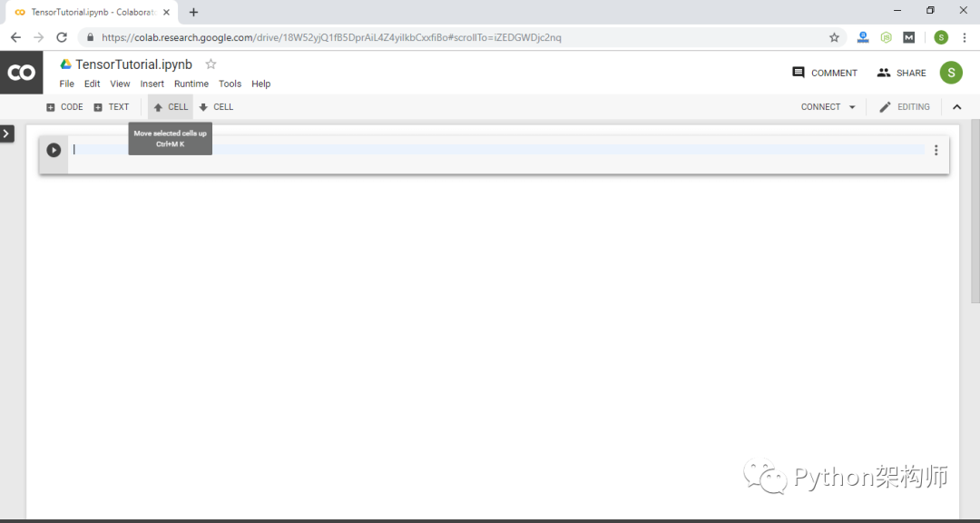Viewport: 980px width, 523px height.
Task: Click the page's vertical scrollbar
Action: pyautogui.click(x=975, y=212)
